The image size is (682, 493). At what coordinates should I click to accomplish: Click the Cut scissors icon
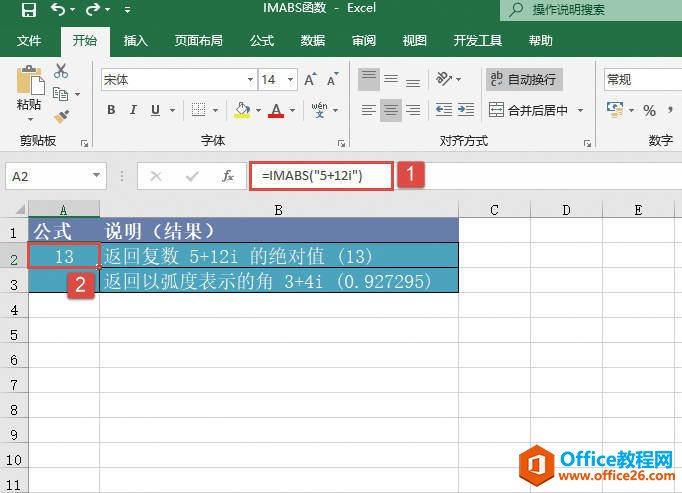click(61, 70)
